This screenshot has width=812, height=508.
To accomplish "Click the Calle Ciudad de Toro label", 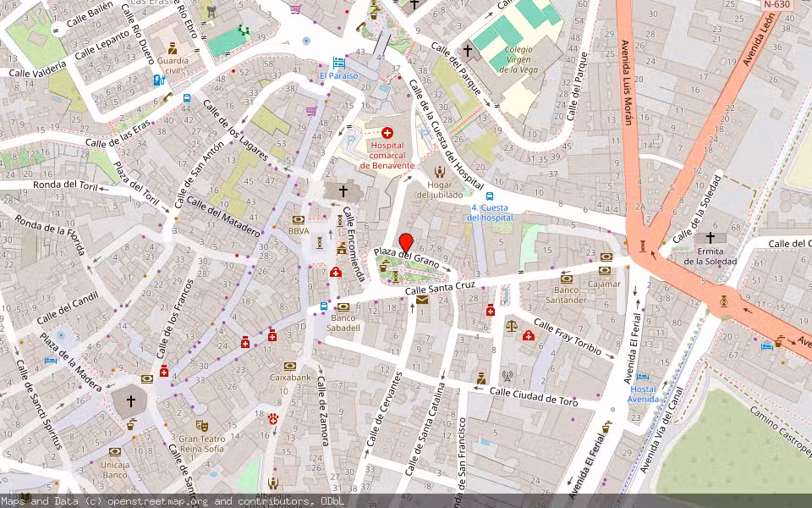I will (x=534, y=396).
